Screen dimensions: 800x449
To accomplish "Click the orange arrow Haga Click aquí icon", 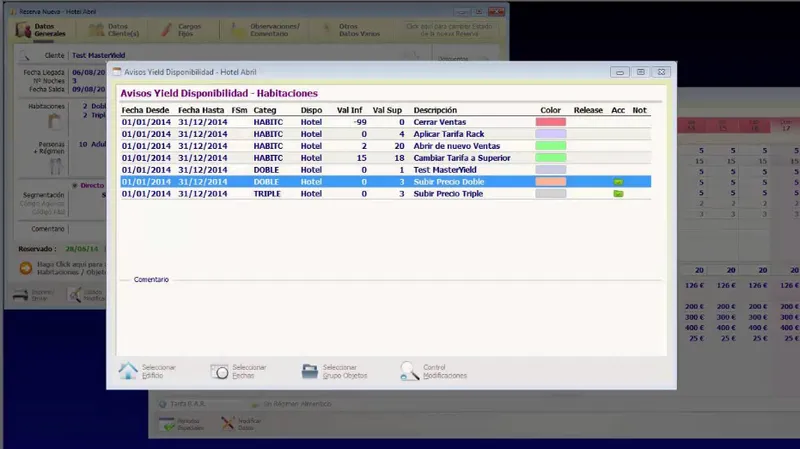I will pyautogui.click(x=26, y=268).
